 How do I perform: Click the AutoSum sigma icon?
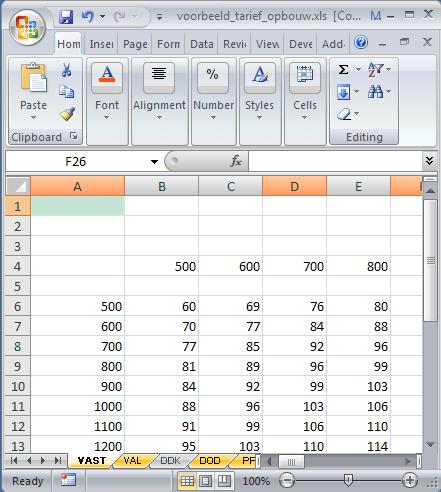pyautogui.click(x=344, y=69)
